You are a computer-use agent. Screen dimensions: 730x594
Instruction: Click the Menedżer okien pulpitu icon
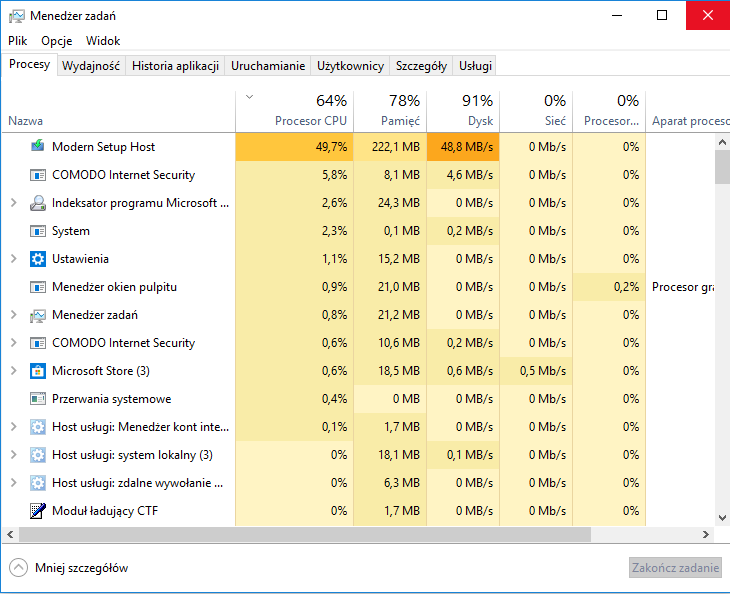[x=38, y=287]
